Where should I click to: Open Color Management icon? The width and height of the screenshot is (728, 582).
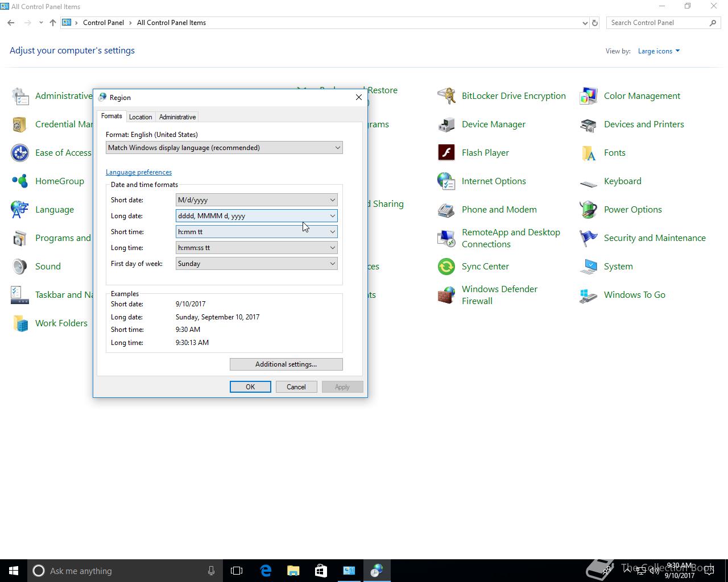(589, 96)
